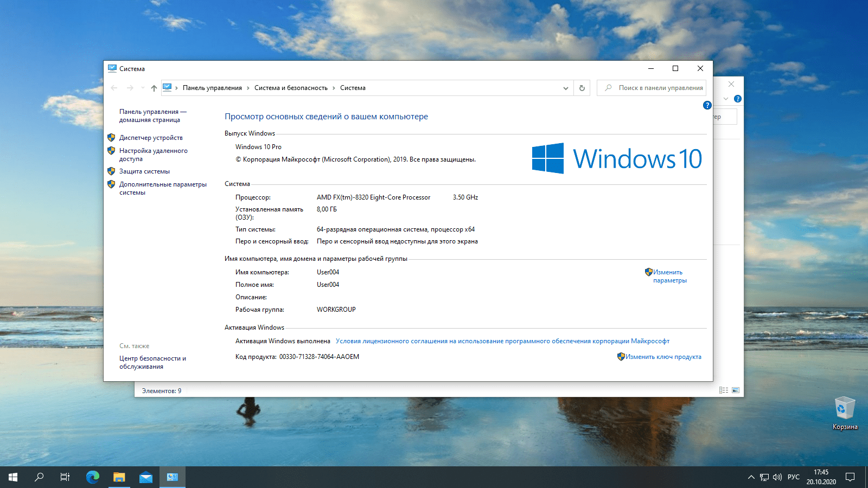Open the clock showing 17:45
This screenshot has width=868, height=488.
click(821, 477)
